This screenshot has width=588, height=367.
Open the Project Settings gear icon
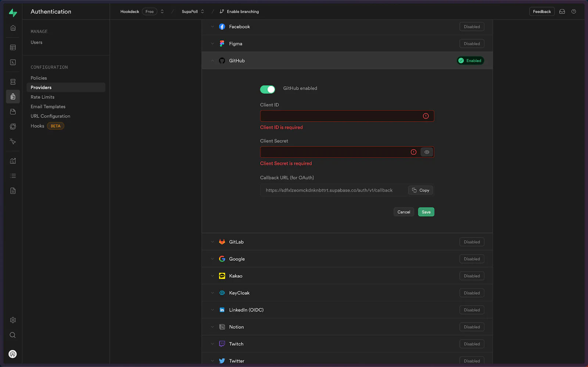[13, 320]
